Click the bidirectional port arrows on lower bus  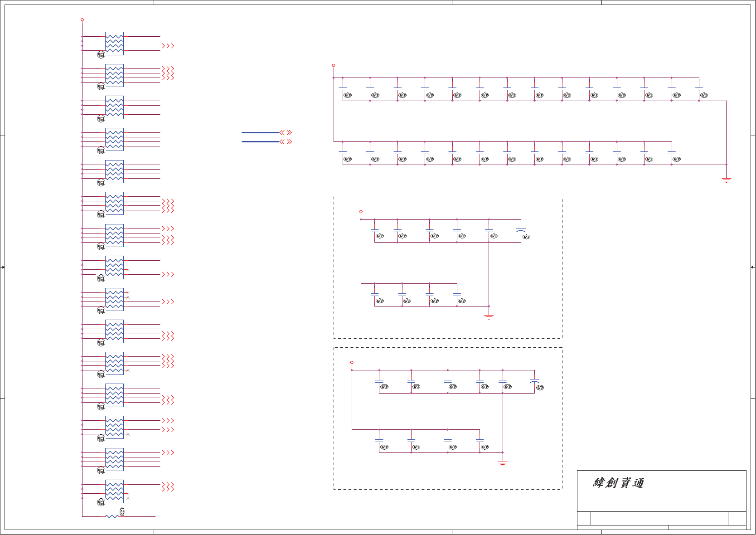click(x=286, y=141)
